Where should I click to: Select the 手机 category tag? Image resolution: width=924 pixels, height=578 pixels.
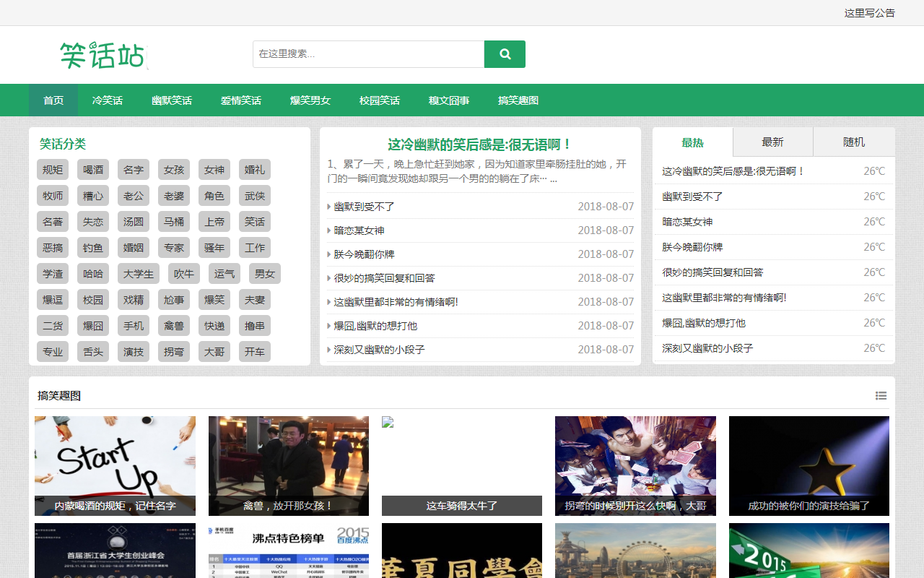tap(134, 326)
